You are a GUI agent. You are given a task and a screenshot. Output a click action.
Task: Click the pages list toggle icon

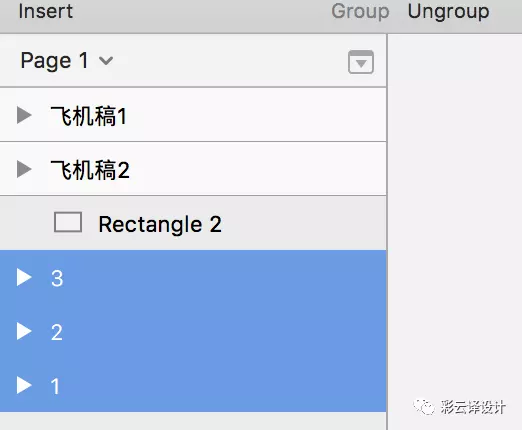[361, 62]
